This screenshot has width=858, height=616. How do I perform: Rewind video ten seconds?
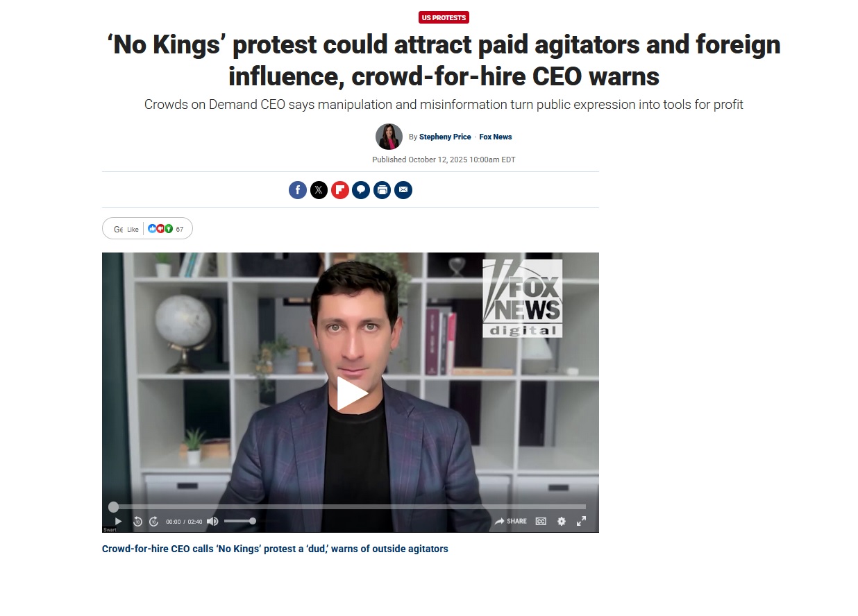(137, 521)
